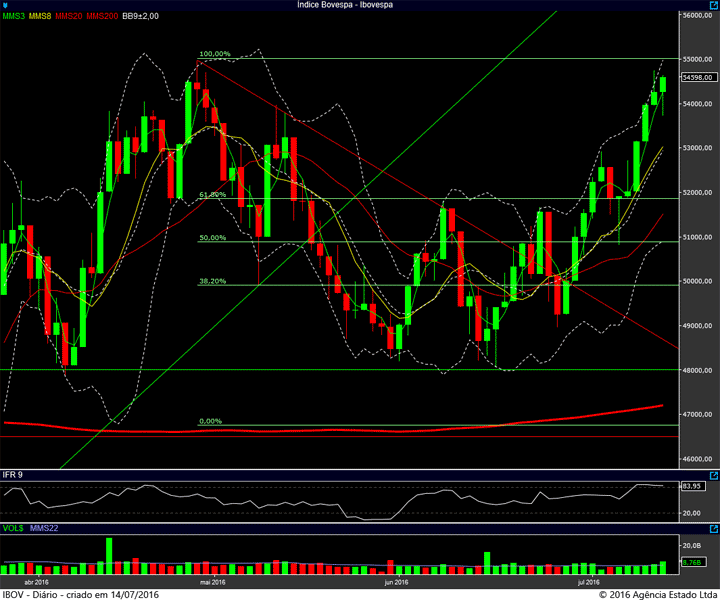720x600 pixels.
Task: Click the 61,80% Fibonacci level label
Action: 213,195
